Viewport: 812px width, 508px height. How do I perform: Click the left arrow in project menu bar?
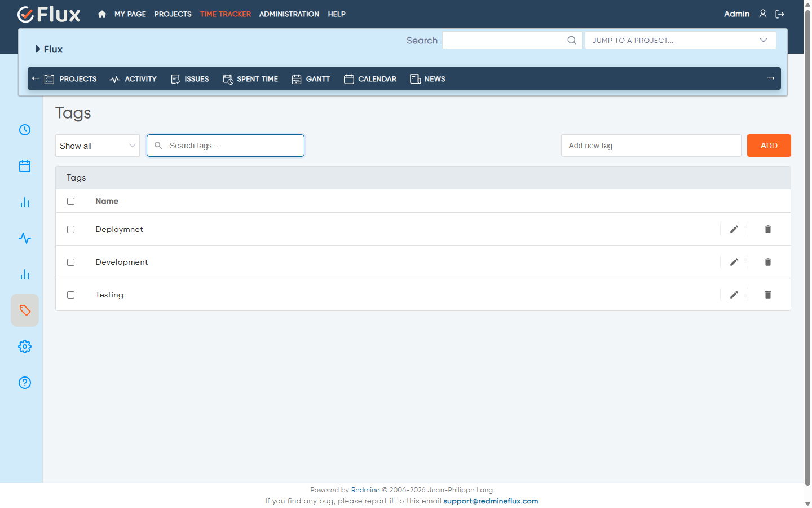36,78
